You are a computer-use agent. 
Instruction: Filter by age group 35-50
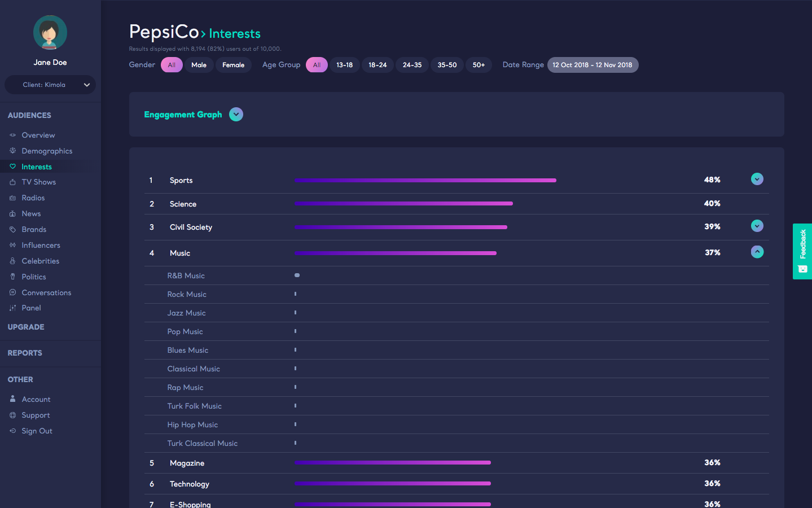447,65
